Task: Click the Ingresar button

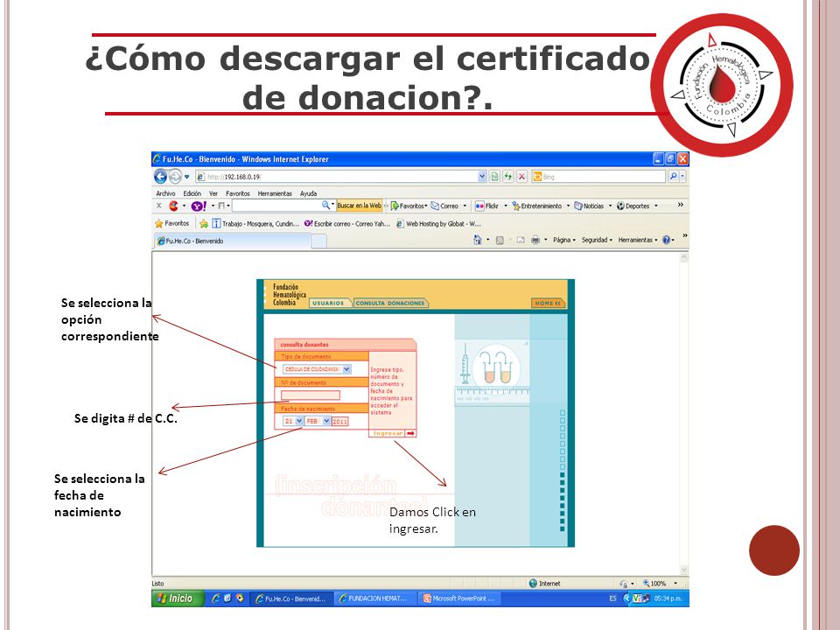Action: point(393,433)
